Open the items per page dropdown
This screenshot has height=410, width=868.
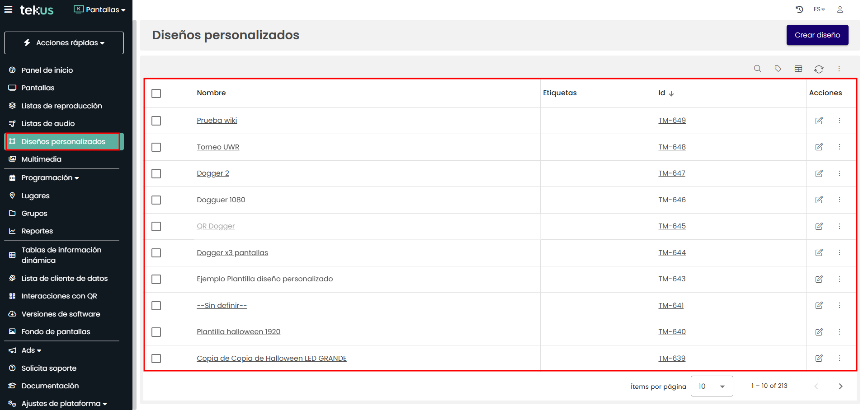pos(712,386)
